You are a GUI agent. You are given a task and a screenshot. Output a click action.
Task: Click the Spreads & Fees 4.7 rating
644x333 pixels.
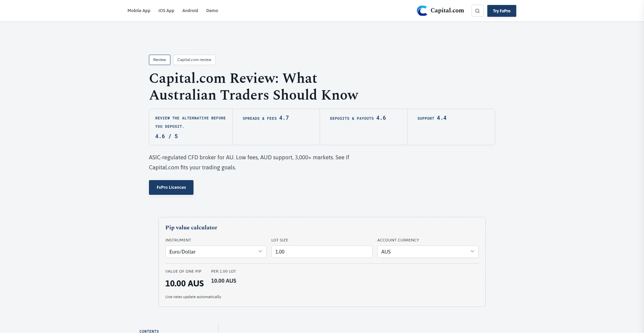click(x=266, y=118)
